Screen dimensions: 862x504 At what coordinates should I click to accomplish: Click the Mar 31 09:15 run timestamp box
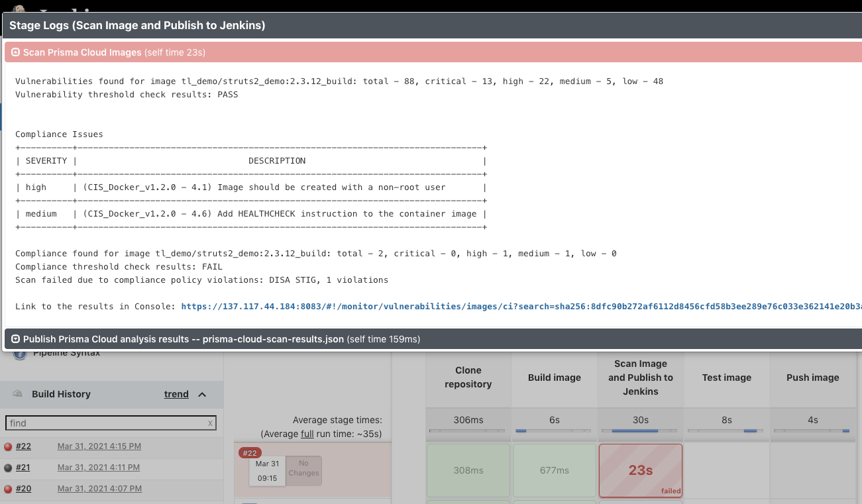coord(267,471)
